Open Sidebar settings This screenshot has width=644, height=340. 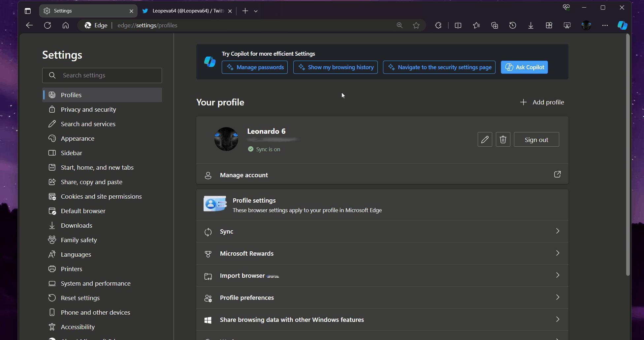[x=102, y=153]
